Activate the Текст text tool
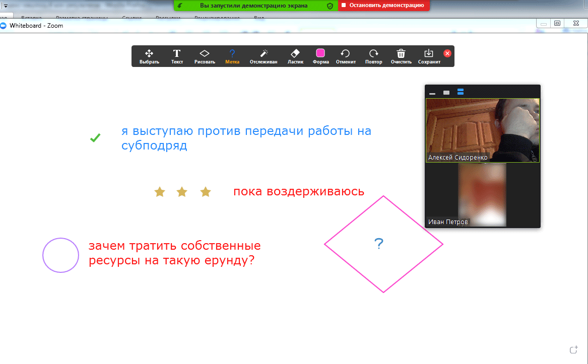 [177, 56]
